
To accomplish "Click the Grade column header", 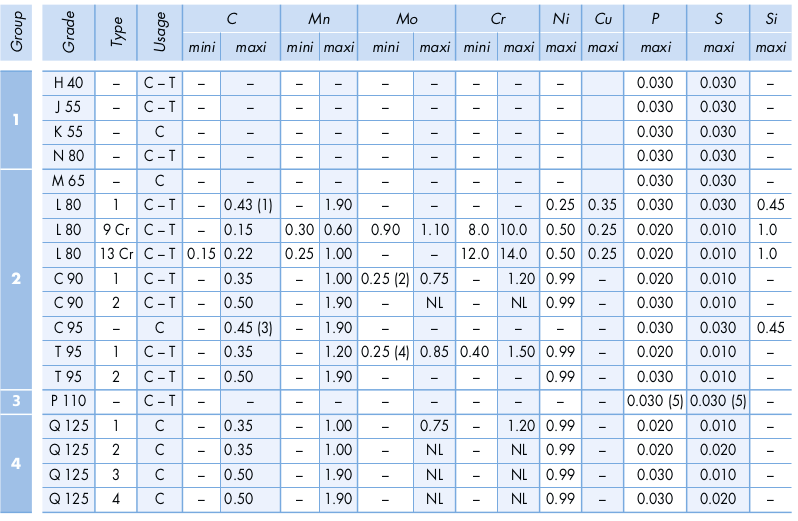I will [69, 33].
